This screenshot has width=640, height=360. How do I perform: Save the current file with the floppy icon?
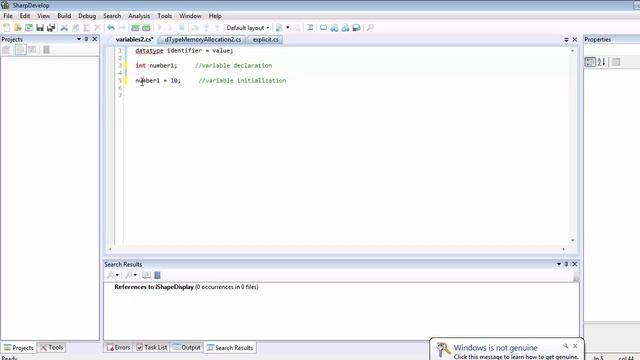pyautogui.click(x=40, y=28)
